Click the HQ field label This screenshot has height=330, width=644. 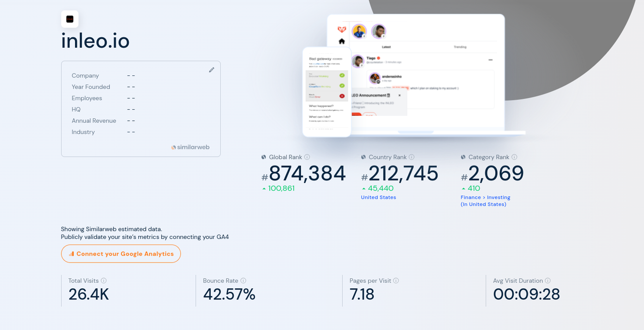[x=76, y=109]
